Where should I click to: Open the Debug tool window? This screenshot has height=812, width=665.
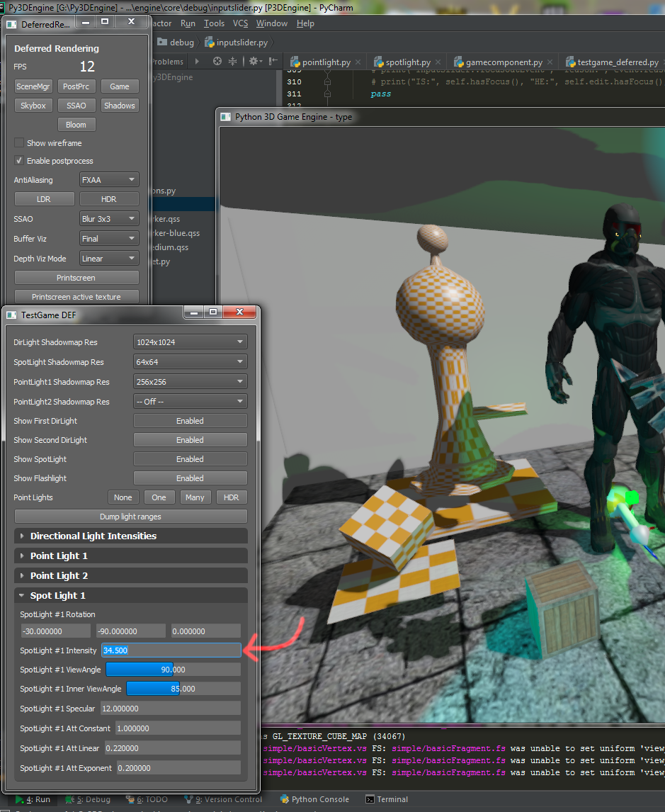(87, 799)
